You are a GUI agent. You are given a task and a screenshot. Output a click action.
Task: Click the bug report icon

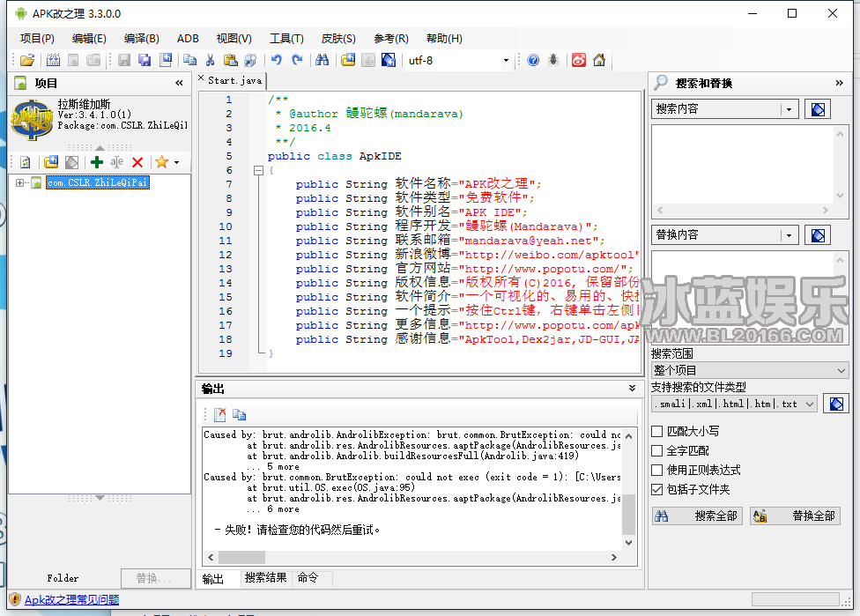click(x=553, y=60)
